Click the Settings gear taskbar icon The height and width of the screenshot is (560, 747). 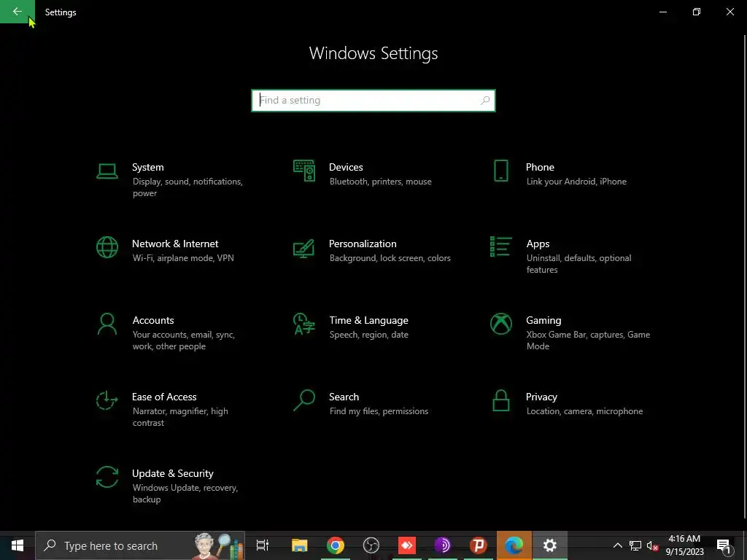pos(550,545)
